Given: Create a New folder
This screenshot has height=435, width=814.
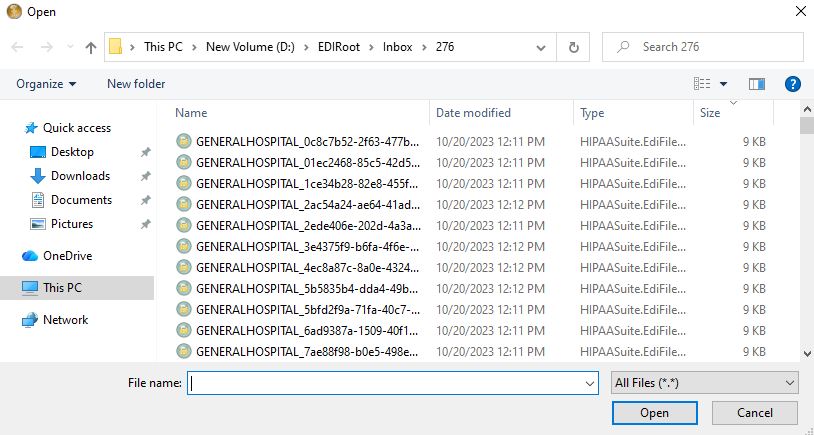Looking at the screenshot, I should coord(136,84).
